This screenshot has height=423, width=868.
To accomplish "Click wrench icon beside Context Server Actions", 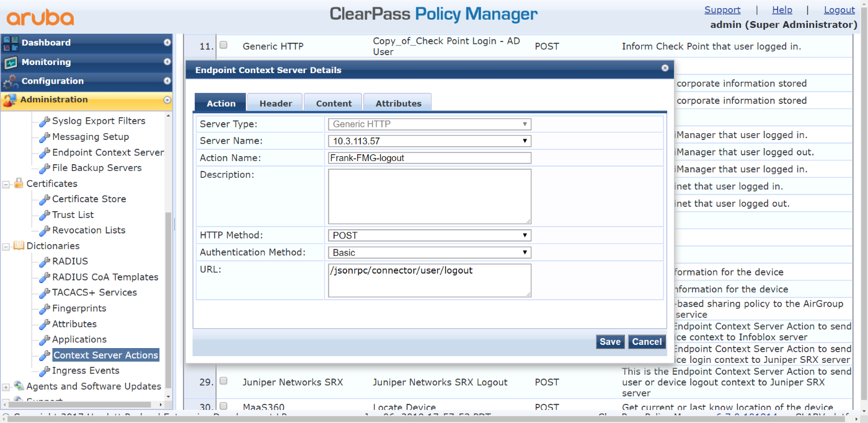I will tap(45, 355).
